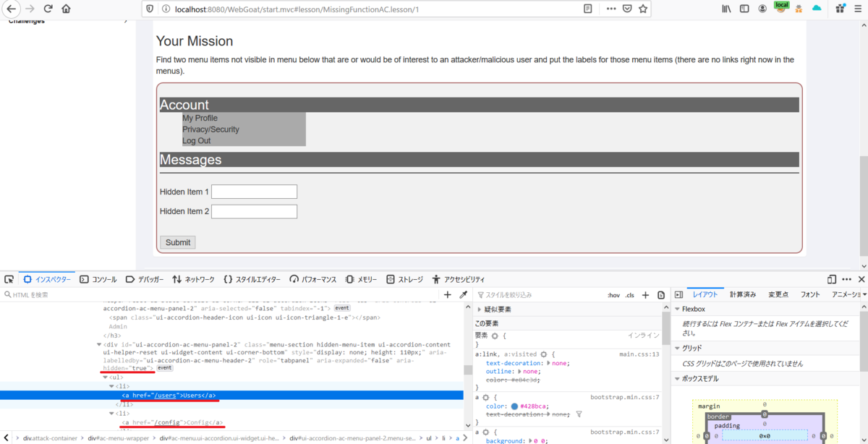
Task: Open the Account accordion header
Action: [479, 105]
